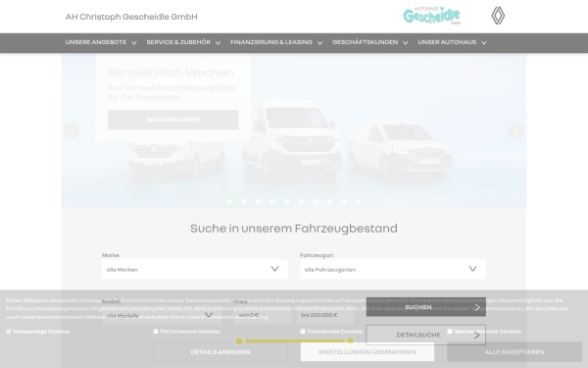Click chevron next to Unser Autohaus
Screen dimensions: 588x368
(x=484, y=43)
